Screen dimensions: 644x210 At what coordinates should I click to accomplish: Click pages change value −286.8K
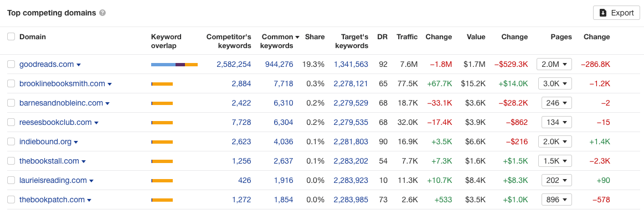tap(595, 65)
